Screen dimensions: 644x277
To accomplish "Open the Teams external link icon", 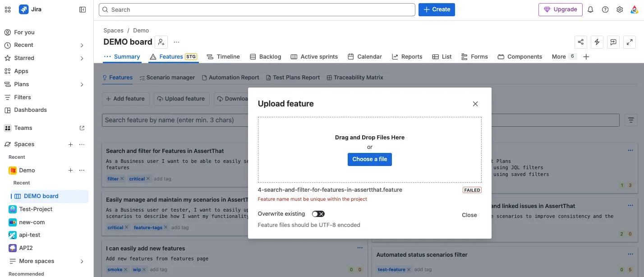I will [x=82, y=128].
